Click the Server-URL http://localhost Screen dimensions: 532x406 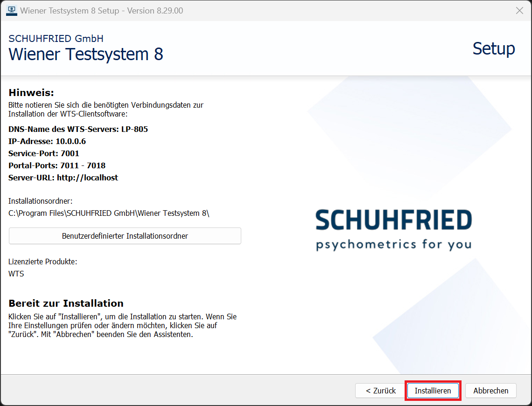click(x=63, y=178)
